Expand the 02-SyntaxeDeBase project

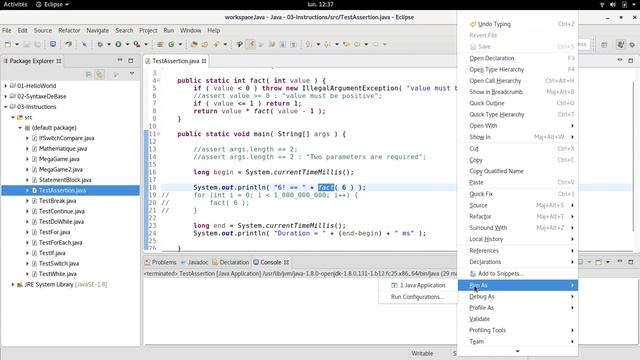(x=6, y=96)
